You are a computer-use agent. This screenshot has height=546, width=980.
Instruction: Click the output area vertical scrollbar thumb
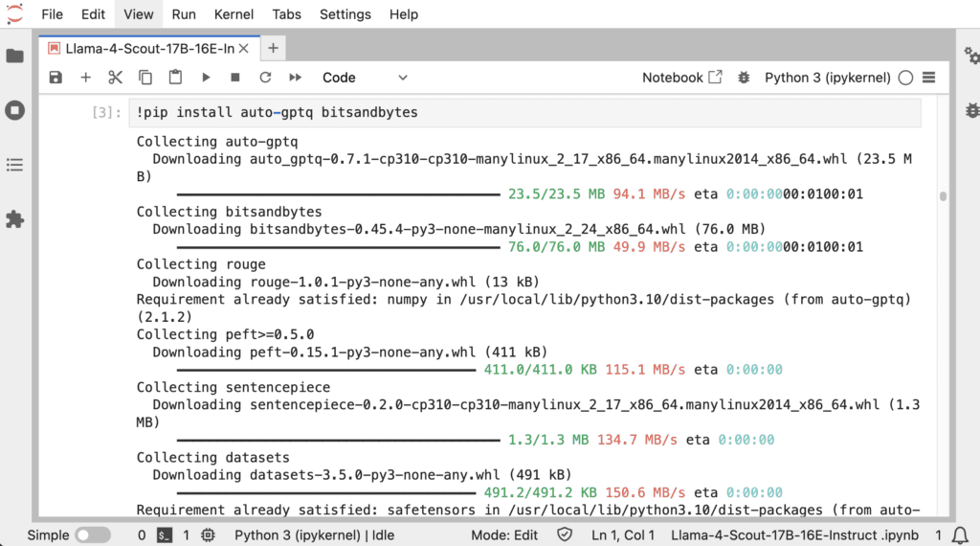point(943,196)
